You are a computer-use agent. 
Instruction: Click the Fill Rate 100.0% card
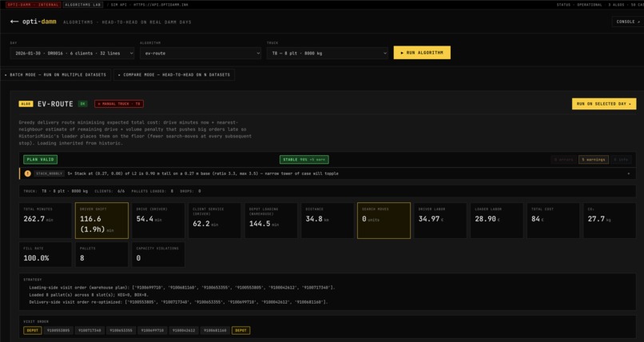point(46,255)
